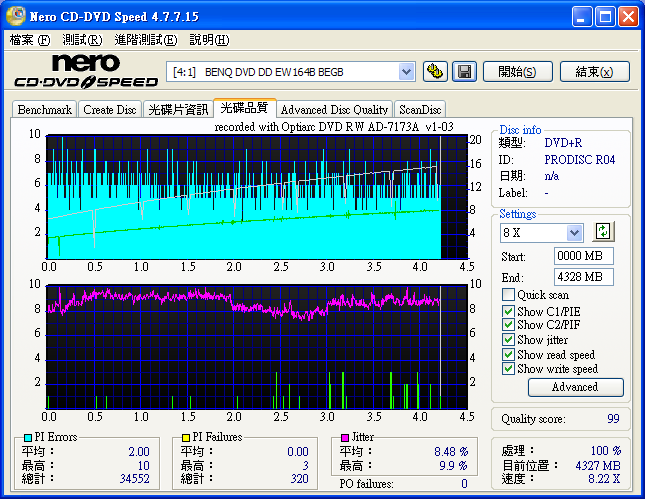
Task: Click the yellow PI Failures legend swatch
Action: 186,438
